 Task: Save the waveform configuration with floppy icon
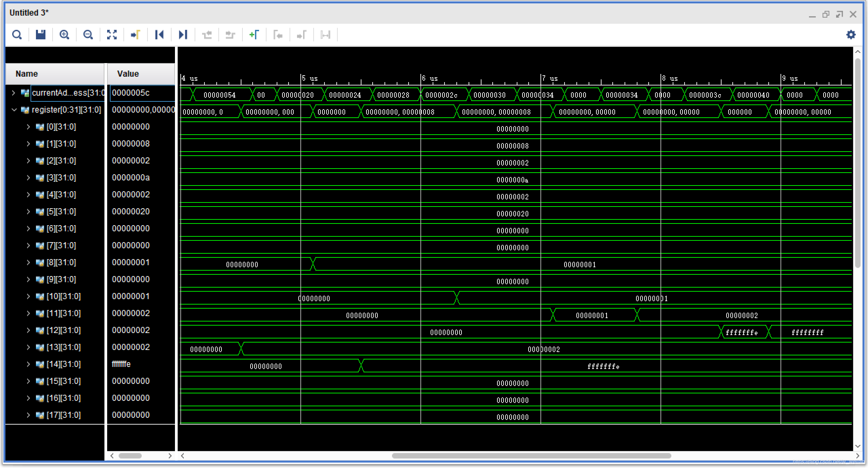click(41, 35)
